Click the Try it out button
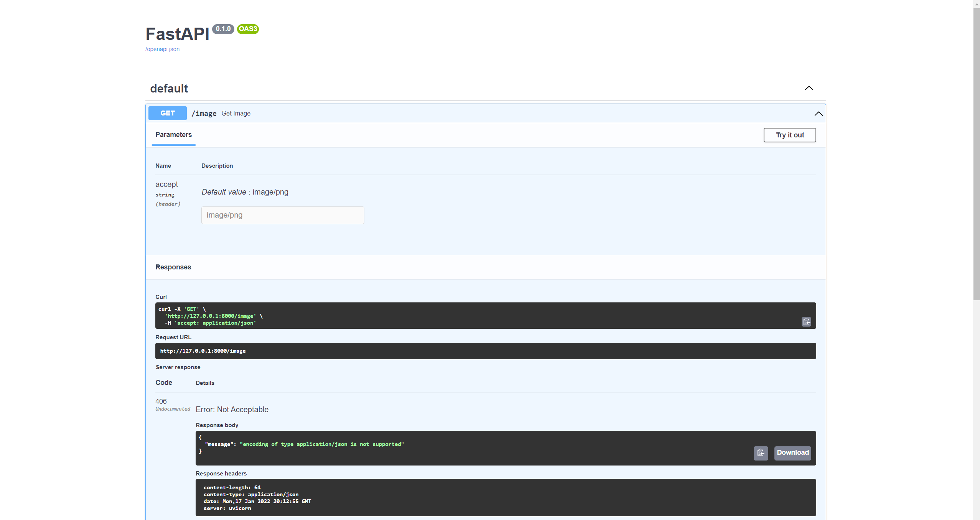 (x=789, y=135)
